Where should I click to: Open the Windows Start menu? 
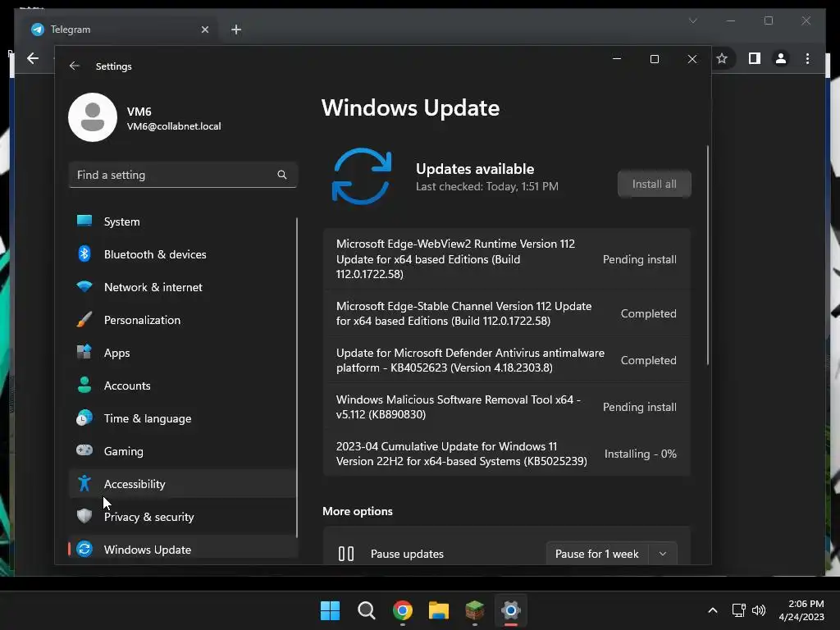[x=330, y=610]
